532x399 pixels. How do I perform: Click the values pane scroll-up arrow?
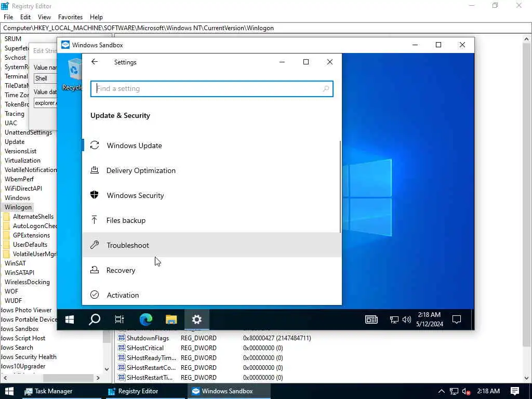(x=527, y=38)
